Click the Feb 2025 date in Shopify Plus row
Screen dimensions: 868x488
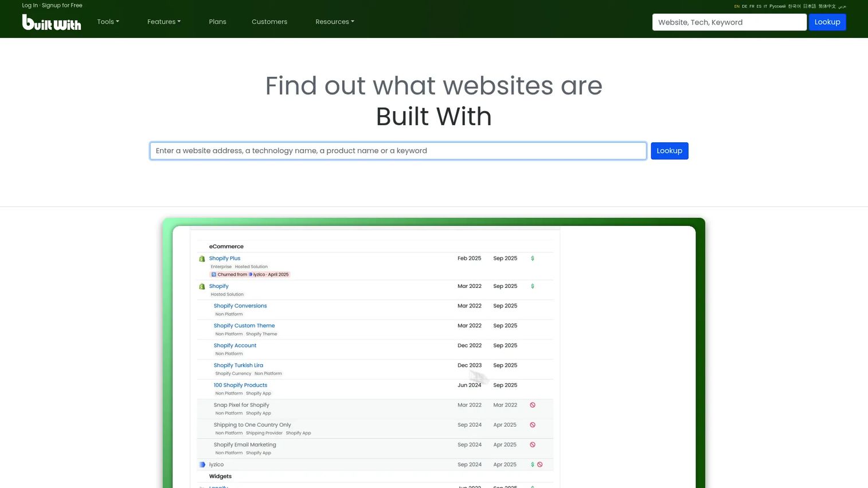click(470, 259)
